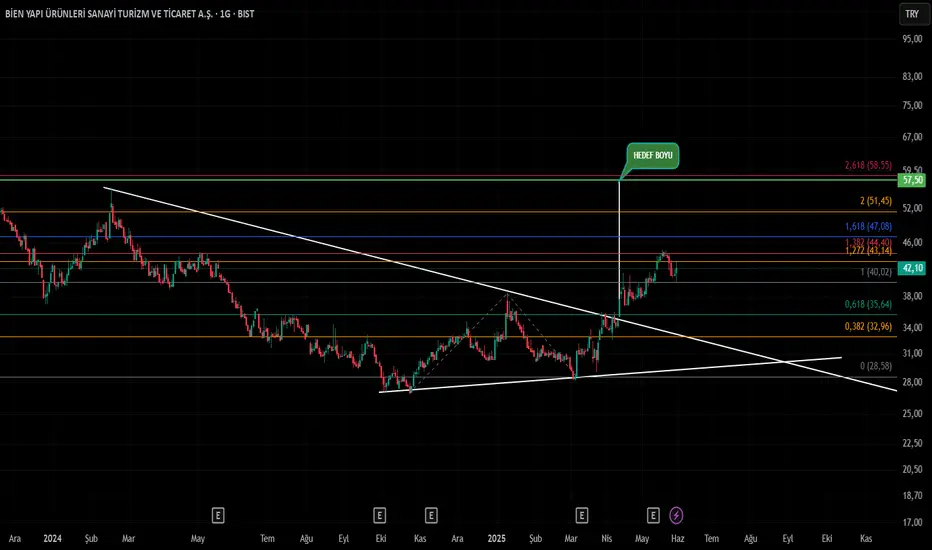932x550 pixels.
Task: Click the 75,00 price axis value
Action: pos(912,105)
